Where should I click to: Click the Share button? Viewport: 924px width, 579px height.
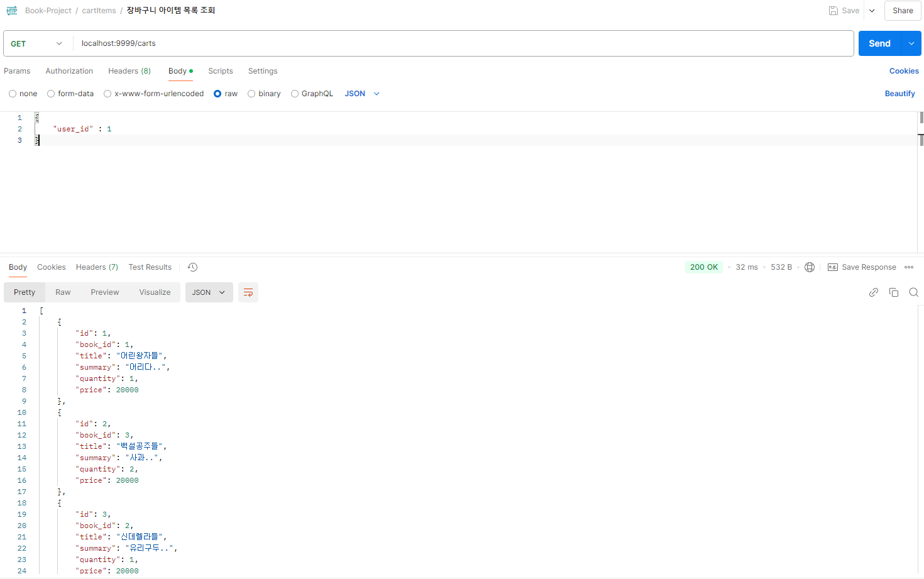(903, 11)
